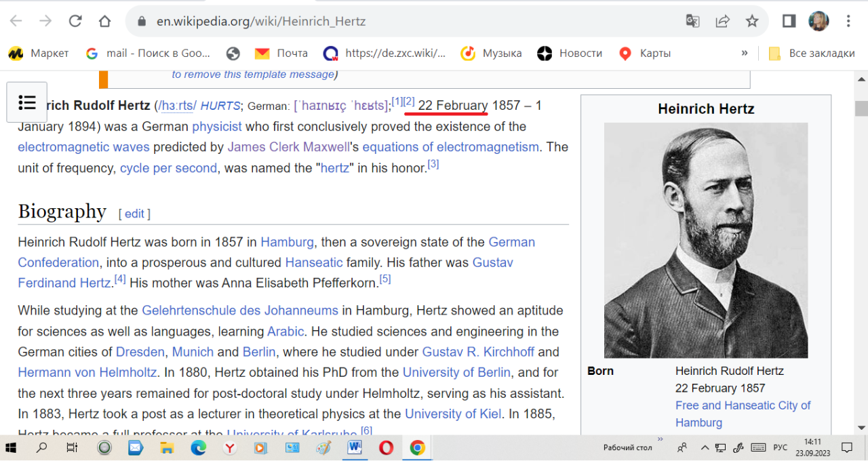Screen dimensions: 868x463
Task: Follow the Munich link
Action: (x=193, y=352)
